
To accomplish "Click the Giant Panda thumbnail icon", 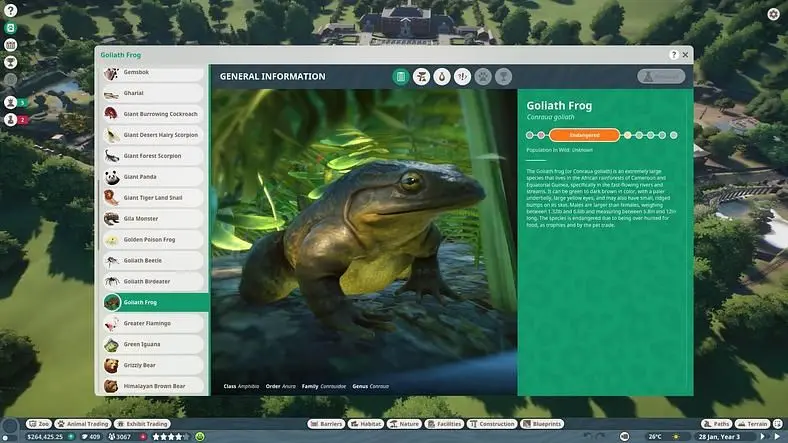I will coord(112,177).
